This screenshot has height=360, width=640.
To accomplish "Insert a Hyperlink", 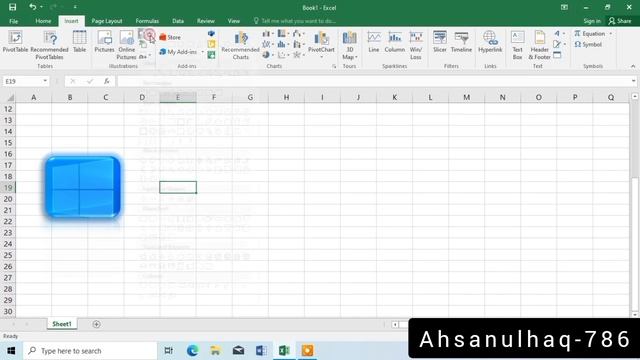I will point(490,42).
